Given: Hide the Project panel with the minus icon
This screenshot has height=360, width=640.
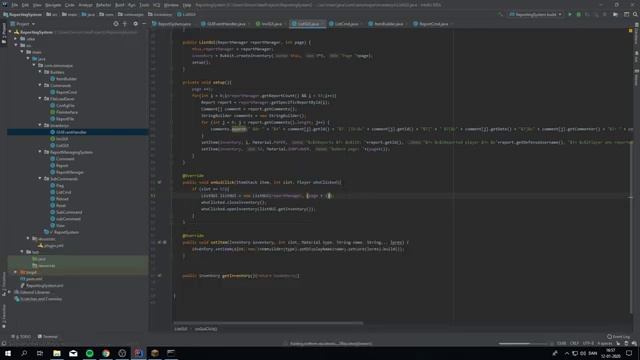Looking at the screenshot, I should click(144, 24).
